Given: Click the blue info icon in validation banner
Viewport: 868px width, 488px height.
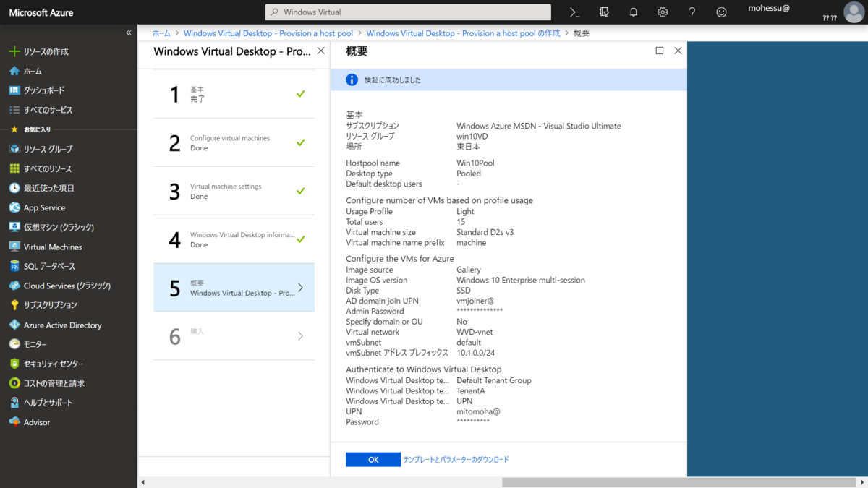Looking at the screenshot, I should [352, 80].
